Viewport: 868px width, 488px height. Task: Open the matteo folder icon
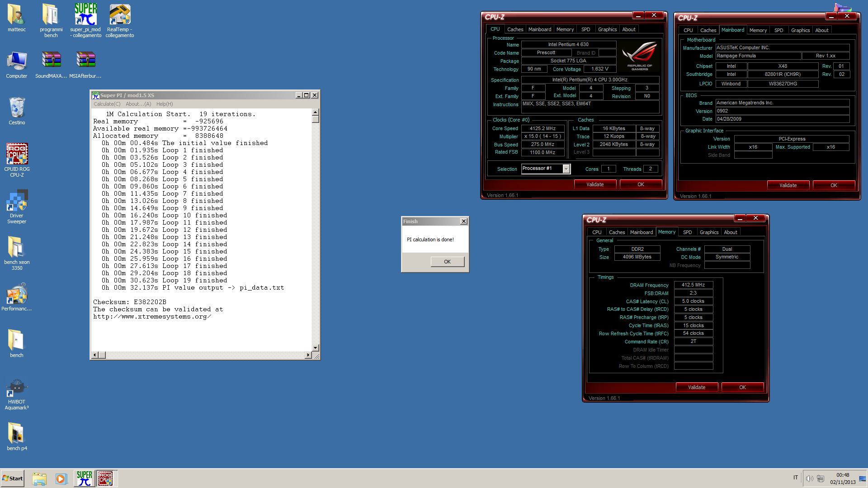point(16,18)
